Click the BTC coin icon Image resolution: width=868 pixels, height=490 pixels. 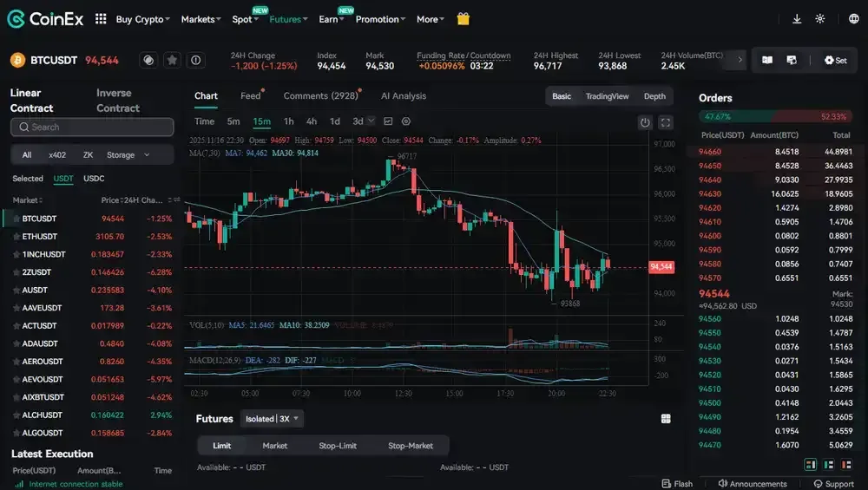[17, 61]
